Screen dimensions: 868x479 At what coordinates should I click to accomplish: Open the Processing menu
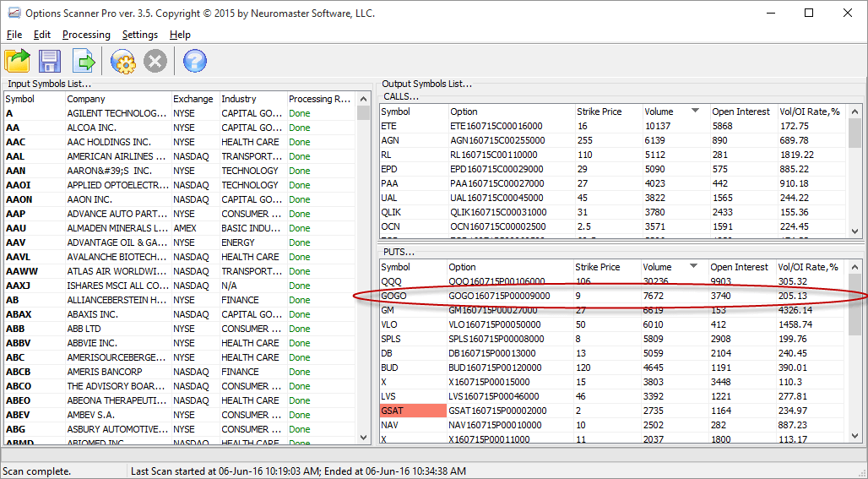click(x=86, y=35)
